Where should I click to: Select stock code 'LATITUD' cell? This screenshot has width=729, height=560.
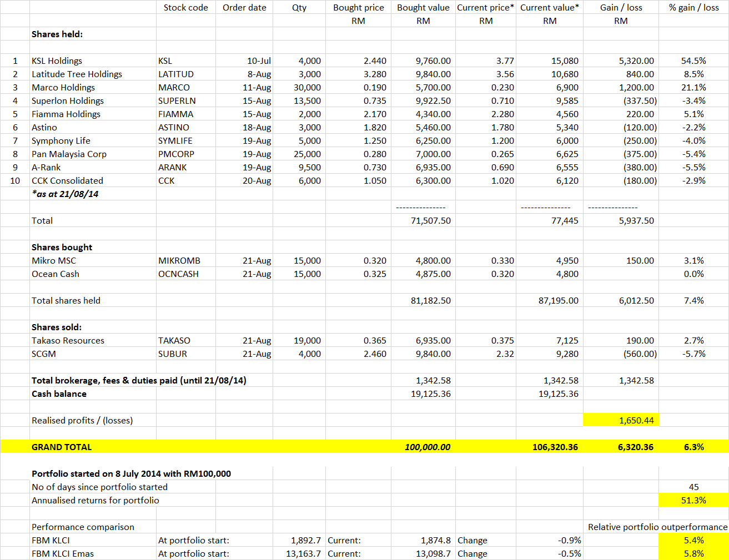click(x=186, y=74)
